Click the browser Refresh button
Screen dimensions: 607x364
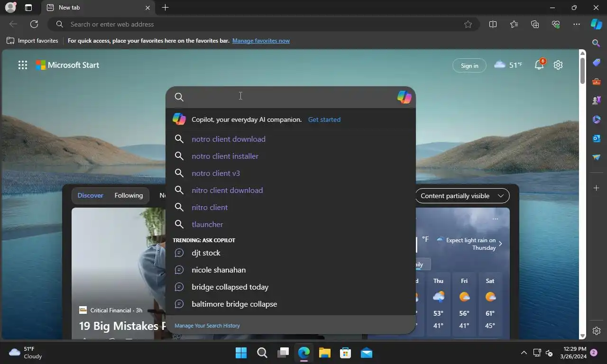tap(34, 24)
